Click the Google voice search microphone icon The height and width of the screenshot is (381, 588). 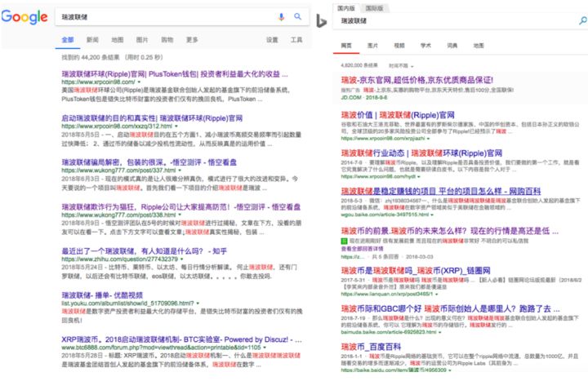coord(281,16)
